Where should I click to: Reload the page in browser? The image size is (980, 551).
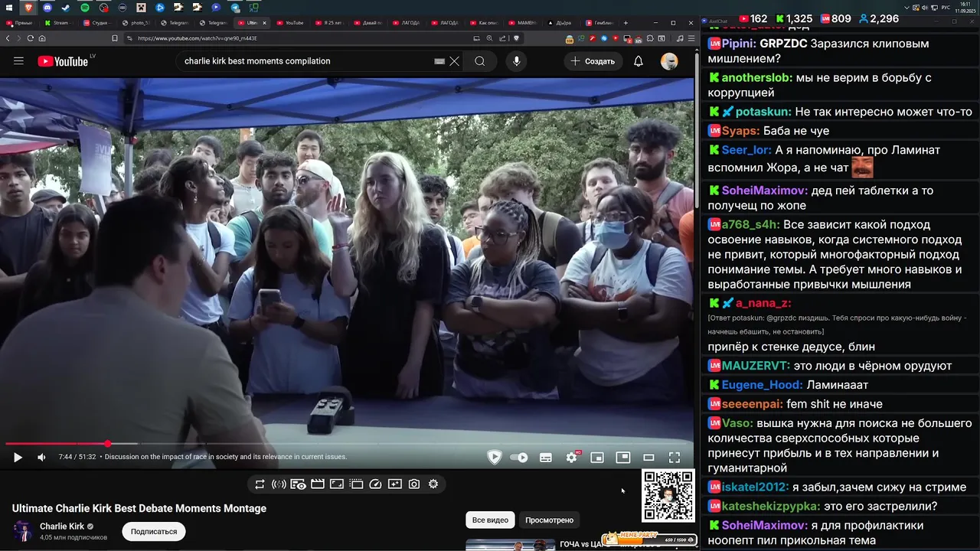(x=31, y=38)
